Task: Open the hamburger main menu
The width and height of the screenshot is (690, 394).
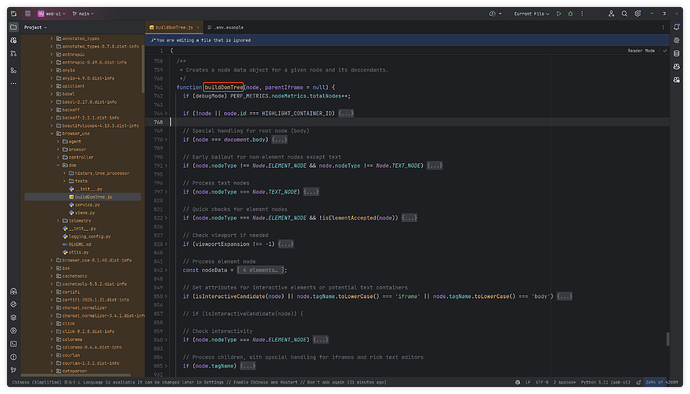Action: [28, 14]
